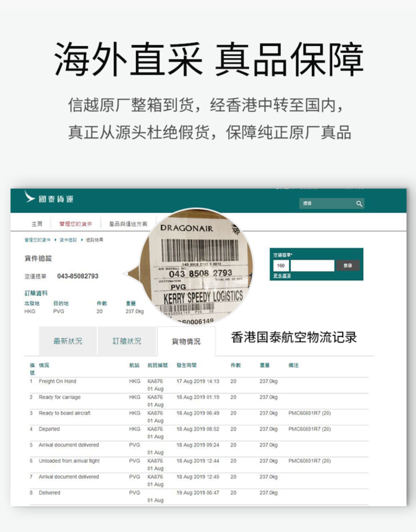Viewport: 416px width, 532px height.
Task: Click PMC60851R7 (20) remark in the Departed row
Action: pyautogui.click(x=310, y=429)
